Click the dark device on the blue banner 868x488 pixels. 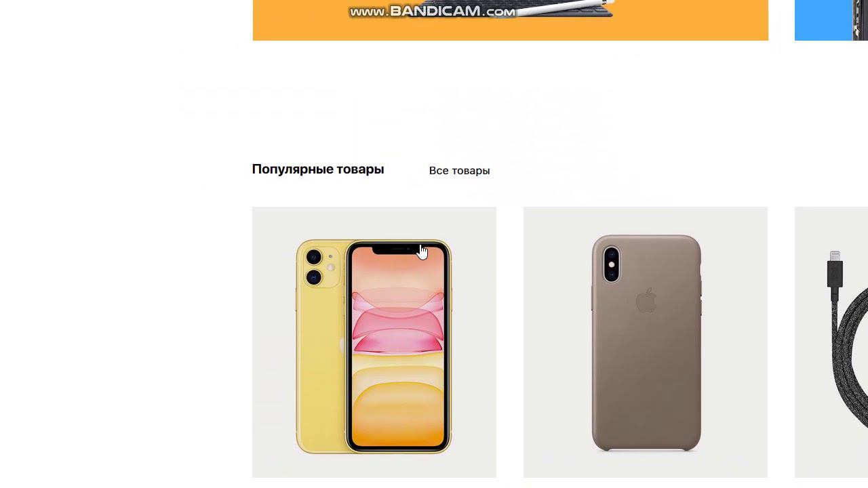[860, 20]
